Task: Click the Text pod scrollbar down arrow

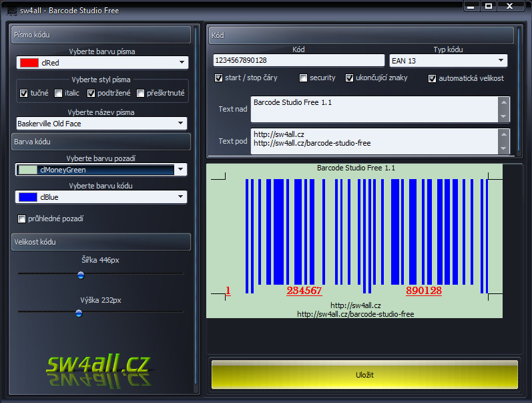Action: point(504,148)
